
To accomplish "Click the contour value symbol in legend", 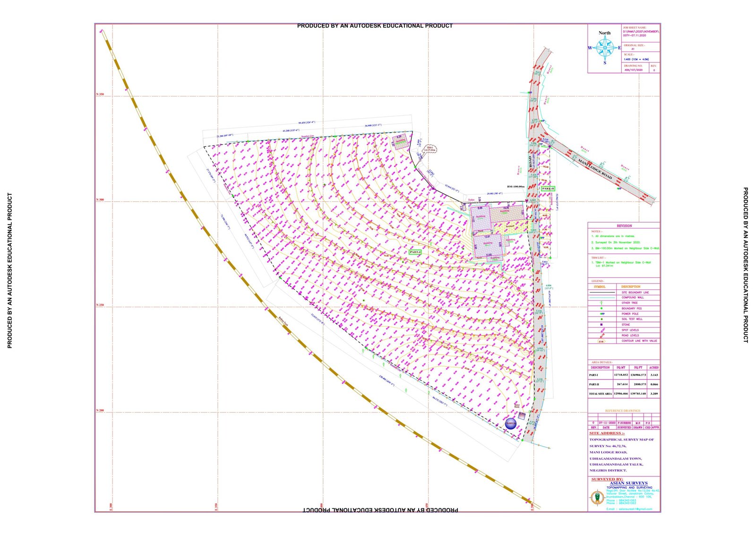I will [601, 341].
